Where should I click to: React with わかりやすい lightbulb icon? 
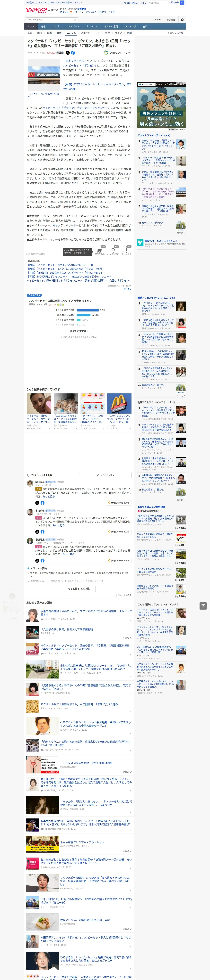tap(113, 251)
